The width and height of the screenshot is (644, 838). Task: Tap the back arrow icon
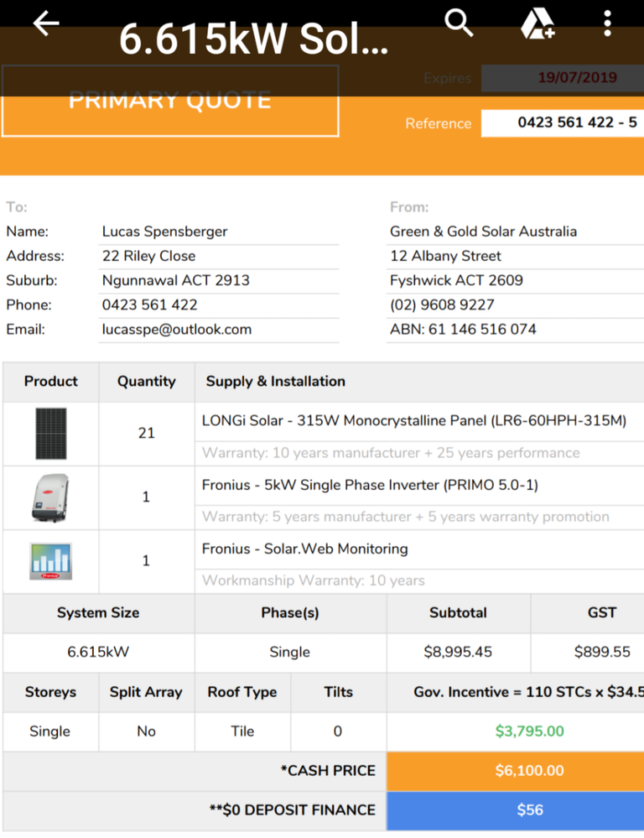click(x=45, y=24)
